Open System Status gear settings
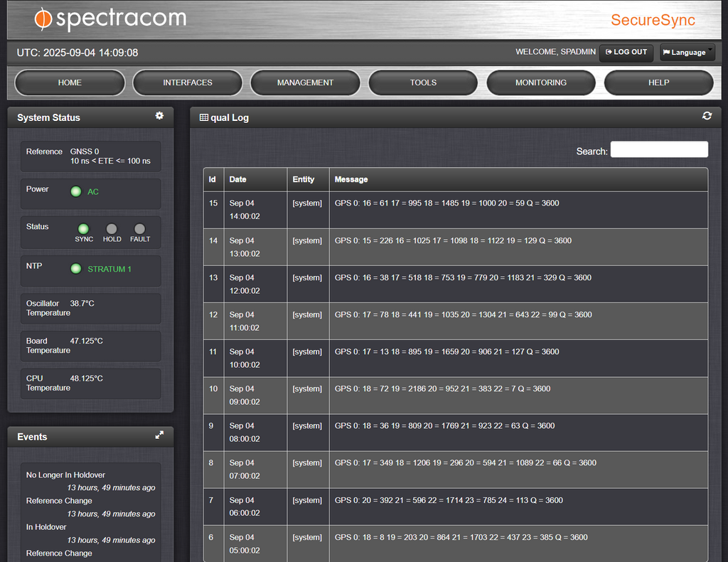This screenshot has height=562, width=728. 159,116
